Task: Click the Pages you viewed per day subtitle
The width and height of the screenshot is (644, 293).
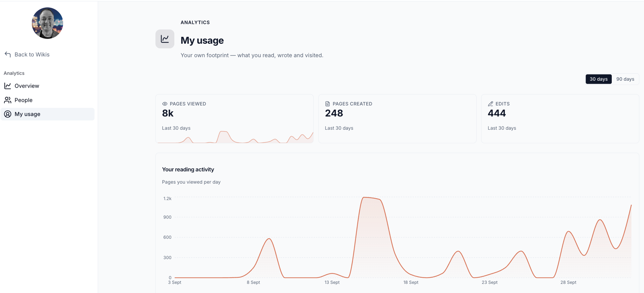Action: point(191,182)
